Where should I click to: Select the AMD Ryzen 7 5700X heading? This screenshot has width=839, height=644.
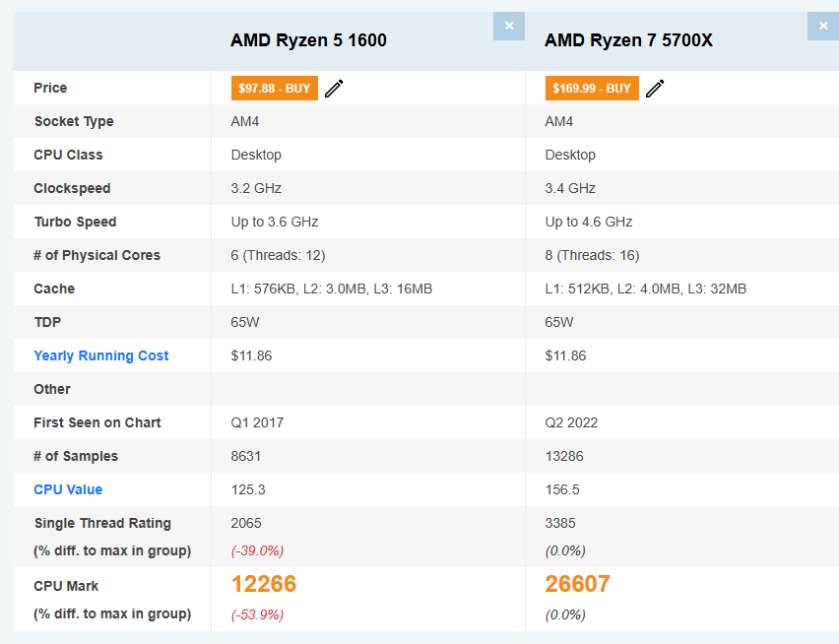point(628,40)
